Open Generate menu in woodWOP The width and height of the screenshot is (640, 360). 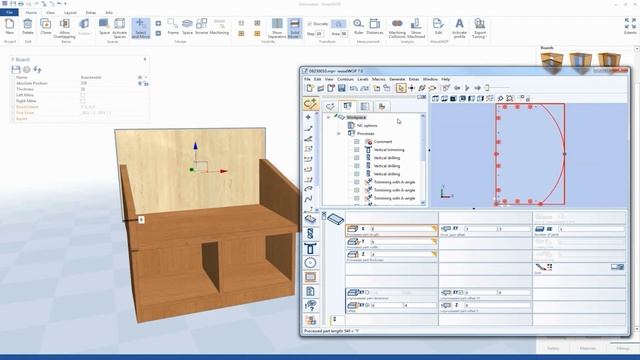click(397, 79)
